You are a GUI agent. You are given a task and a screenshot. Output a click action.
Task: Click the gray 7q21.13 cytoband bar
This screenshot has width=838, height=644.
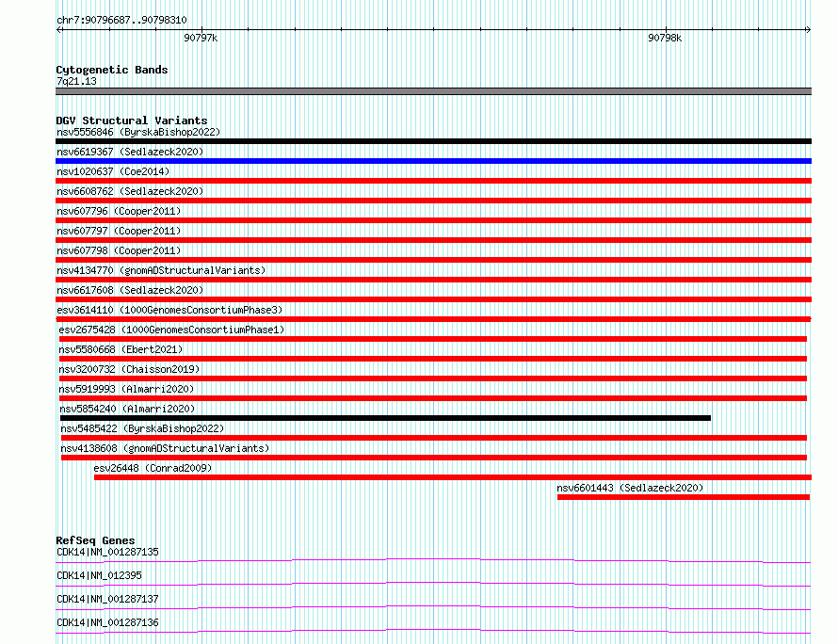(x=433, y=91)
